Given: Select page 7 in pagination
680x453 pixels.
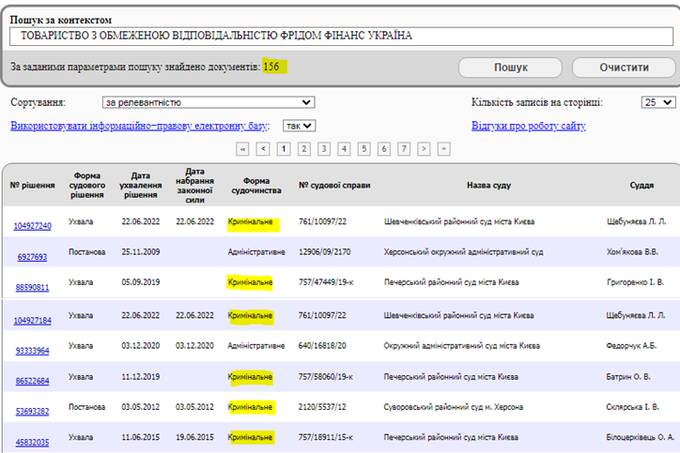Looking at the screenshot, I should (x=404, y=149).
